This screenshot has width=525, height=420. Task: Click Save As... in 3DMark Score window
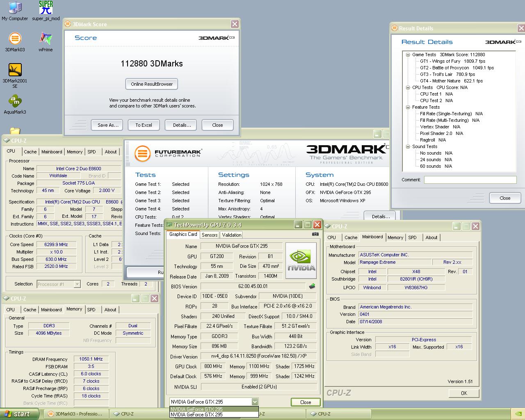tap(108, 125)
